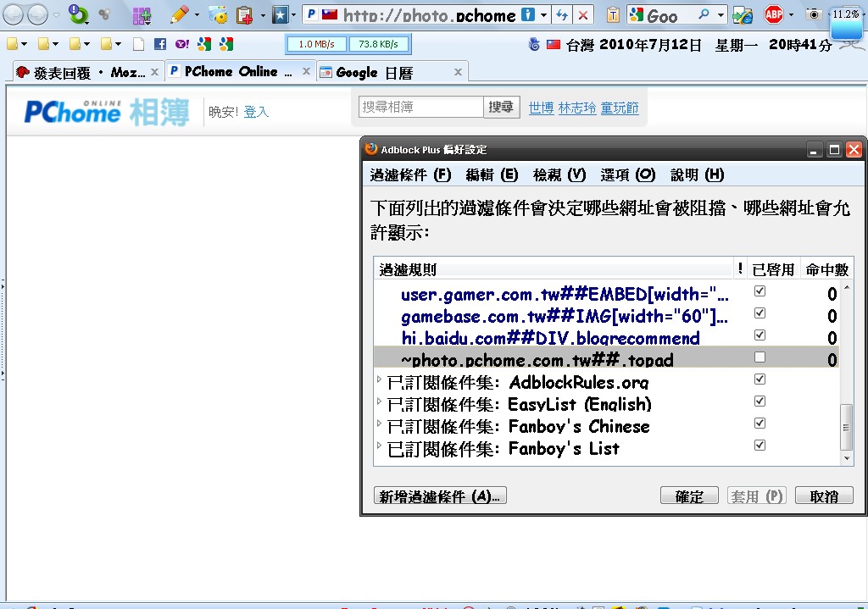Open the Yahoo bookmark icon
The image size is (868, 609).
click(x=181, y=44)
